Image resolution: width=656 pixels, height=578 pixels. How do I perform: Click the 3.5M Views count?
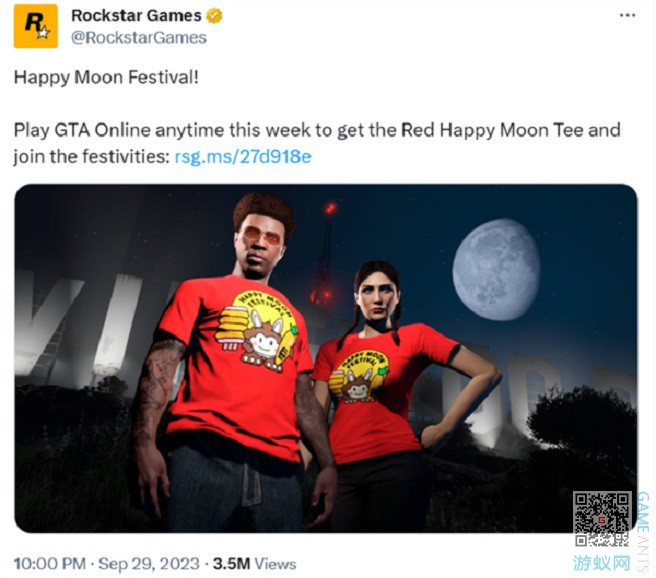pyautogui.click(x=254, y=563)
